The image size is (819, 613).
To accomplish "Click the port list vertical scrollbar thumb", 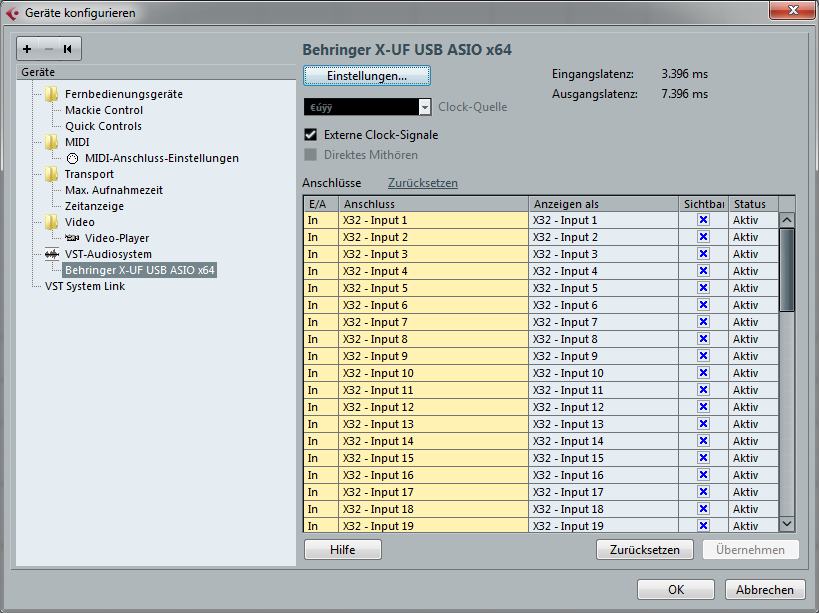I will click(787, 270).
